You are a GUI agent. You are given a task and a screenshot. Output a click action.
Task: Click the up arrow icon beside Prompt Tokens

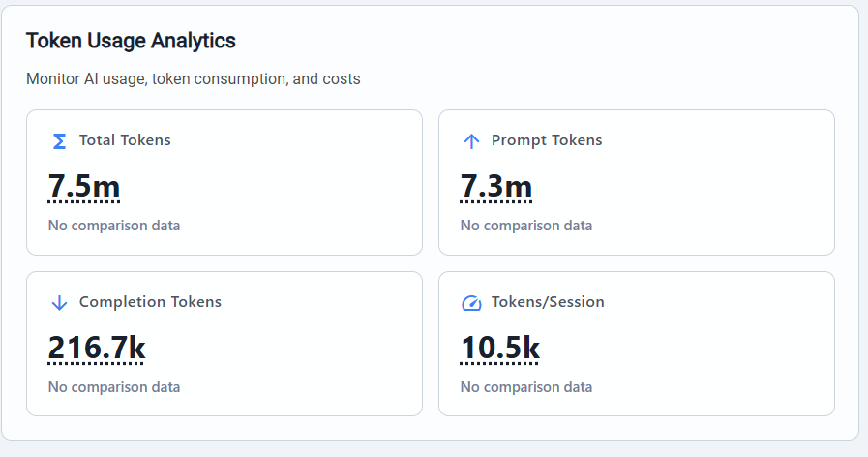click(471, 141)
